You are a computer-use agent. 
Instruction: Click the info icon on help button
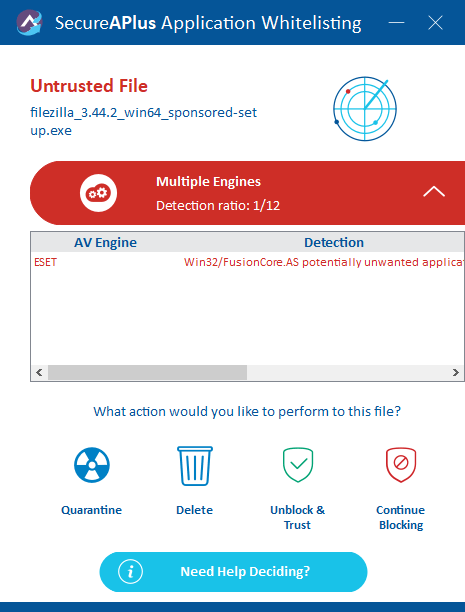pyautogui.click(x=130, y=572)
